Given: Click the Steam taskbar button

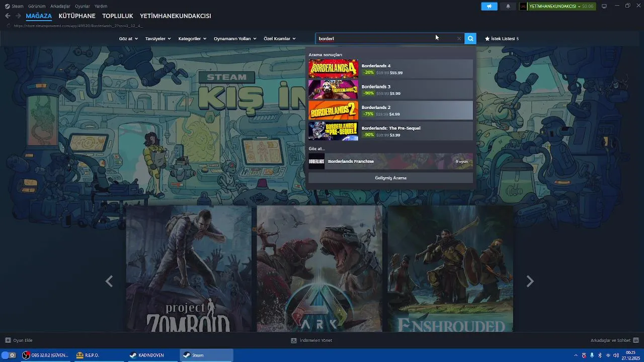Looking at the screenshot, I should (x=206, y=355).
